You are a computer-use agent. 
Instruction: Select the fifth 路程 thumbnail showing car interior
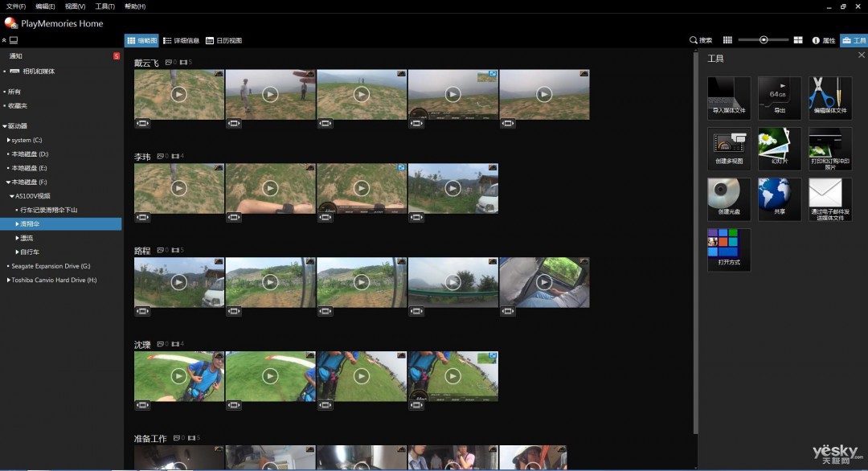point(544,282)
